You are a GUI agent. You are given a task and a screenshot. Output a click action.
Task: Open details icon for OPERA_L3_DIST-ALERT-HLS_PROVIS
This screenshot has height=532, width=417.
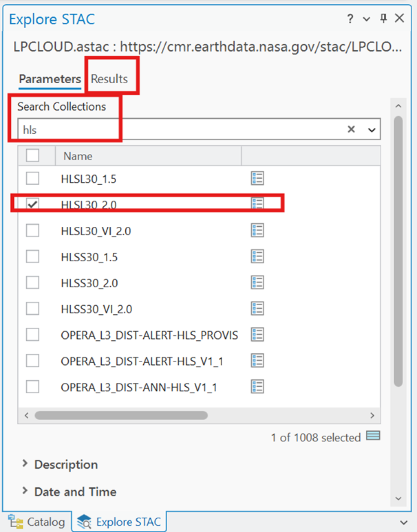257,335
